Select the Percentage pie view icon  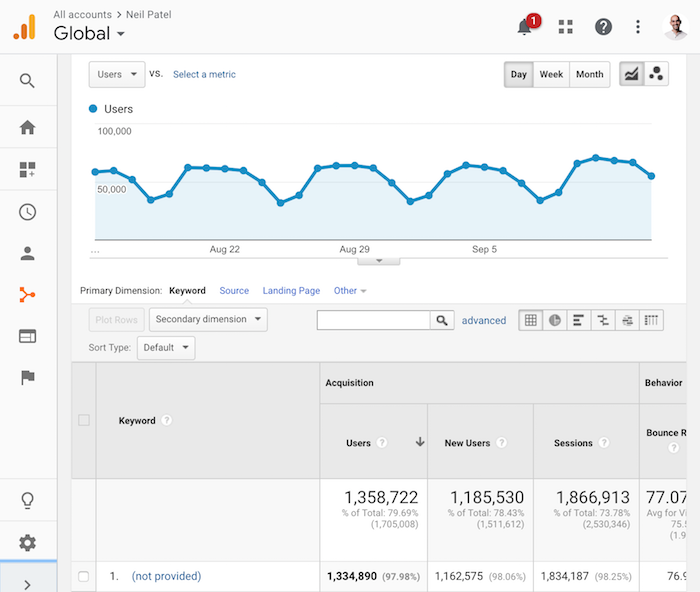click(555, 320)
